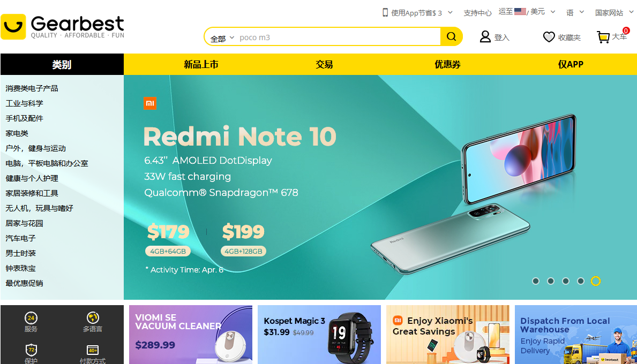
Task: Expand the 全部 search category dropdown
Action: tap(222, 38)
